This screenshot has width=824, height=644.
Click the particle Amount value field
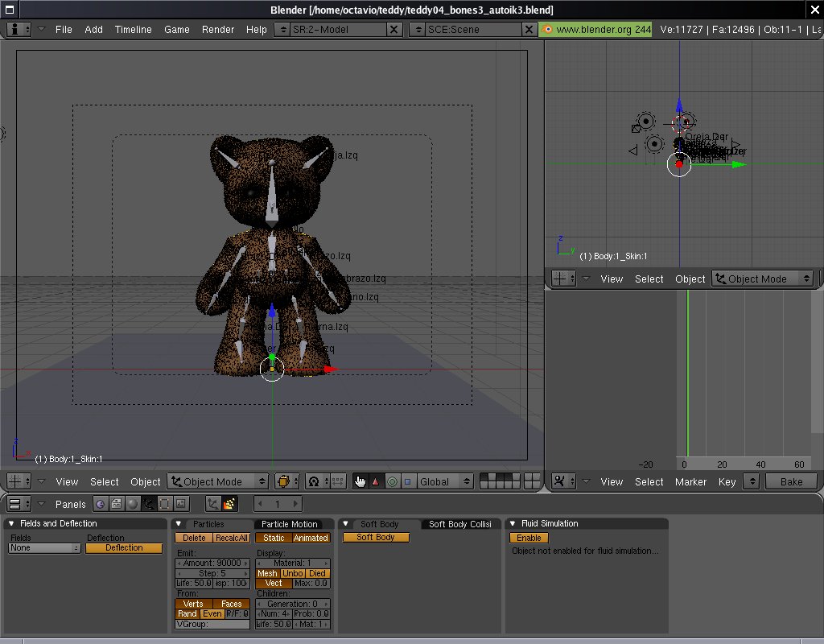pyautogui.click(x=212, y=563)
